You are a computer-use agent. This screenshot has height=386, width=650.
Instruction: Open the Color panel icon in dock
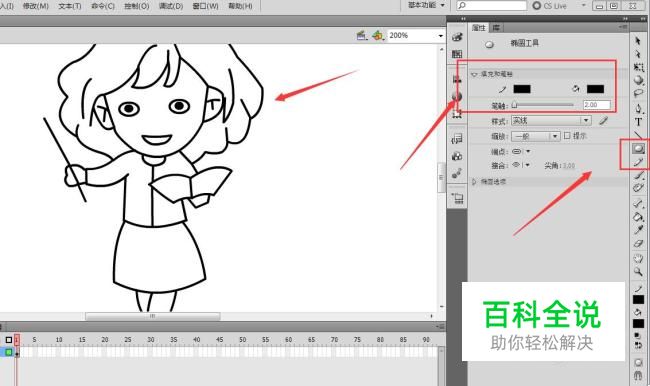tap(457, 37)
